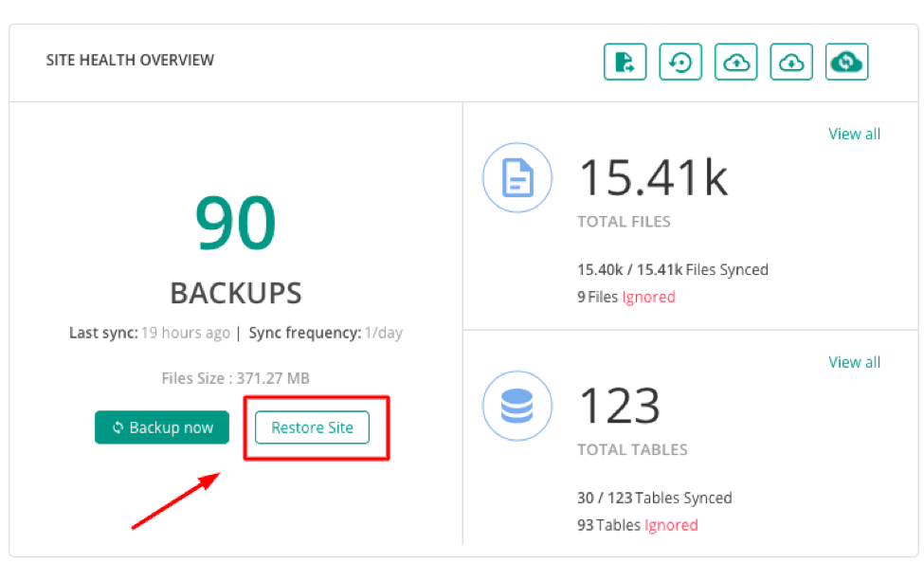The height and width of the screenshot is (581, 924).
Task: Select the cloud upload icon
Action: click(735, 62)
